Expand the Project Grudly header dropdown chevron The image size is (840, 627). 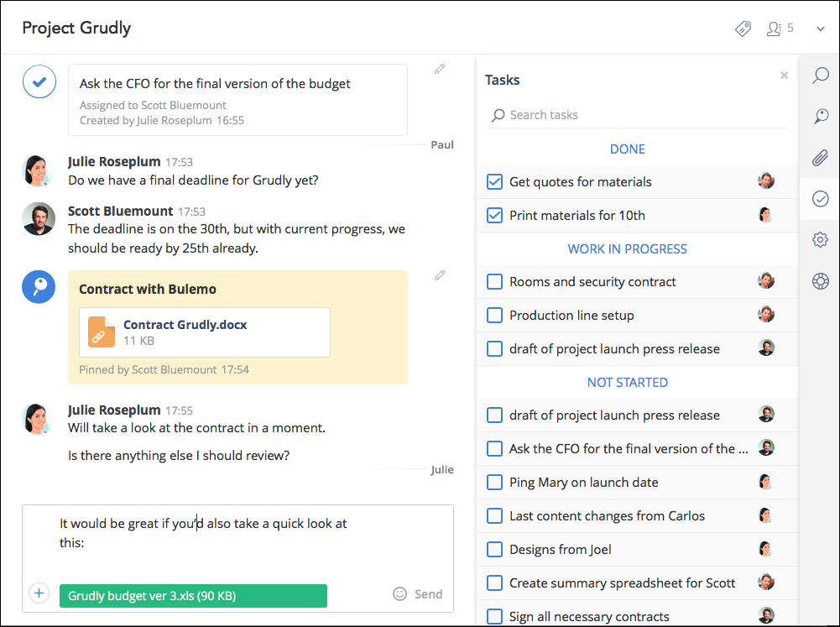820,29
